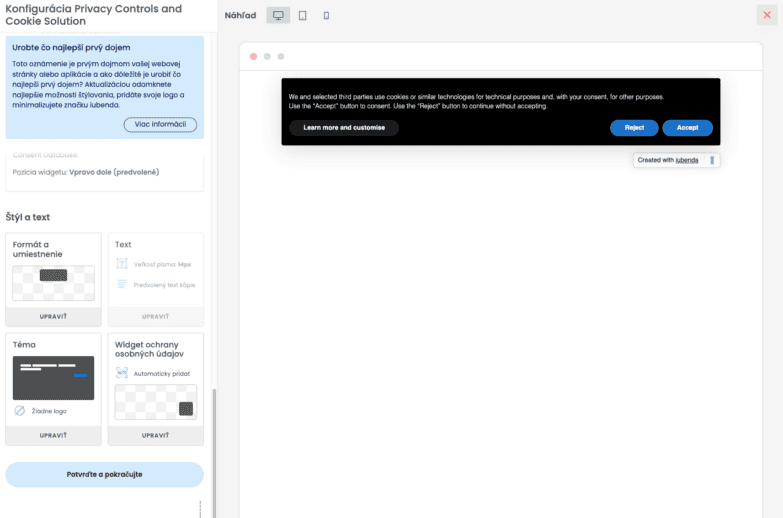Click the font size icon in Text card

pyautogui.click(x=122, y=264)
